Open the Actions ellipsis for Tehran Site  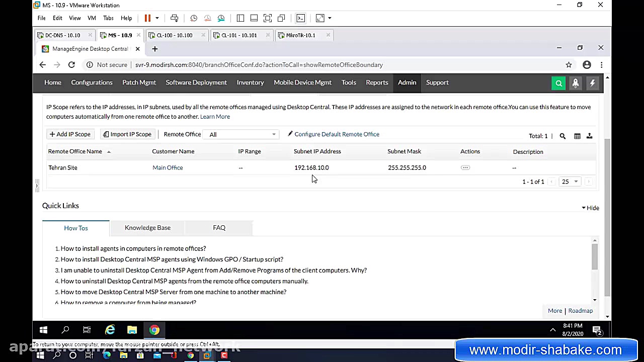(x=465, y=167)
